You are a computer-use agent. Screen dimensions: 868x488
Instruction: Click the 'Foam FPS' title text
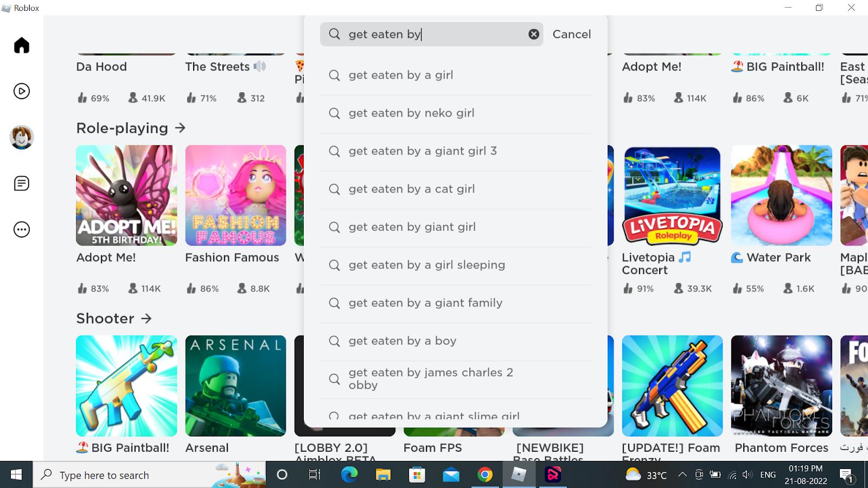click(432, 448)
